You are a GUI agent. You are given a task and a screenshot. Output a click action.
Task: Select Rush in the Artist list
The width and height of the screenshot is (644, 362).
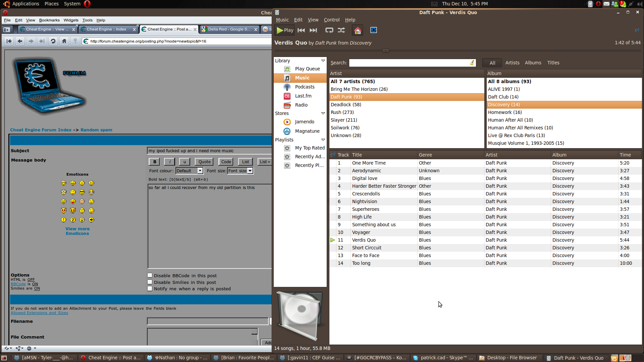point(407,112)
